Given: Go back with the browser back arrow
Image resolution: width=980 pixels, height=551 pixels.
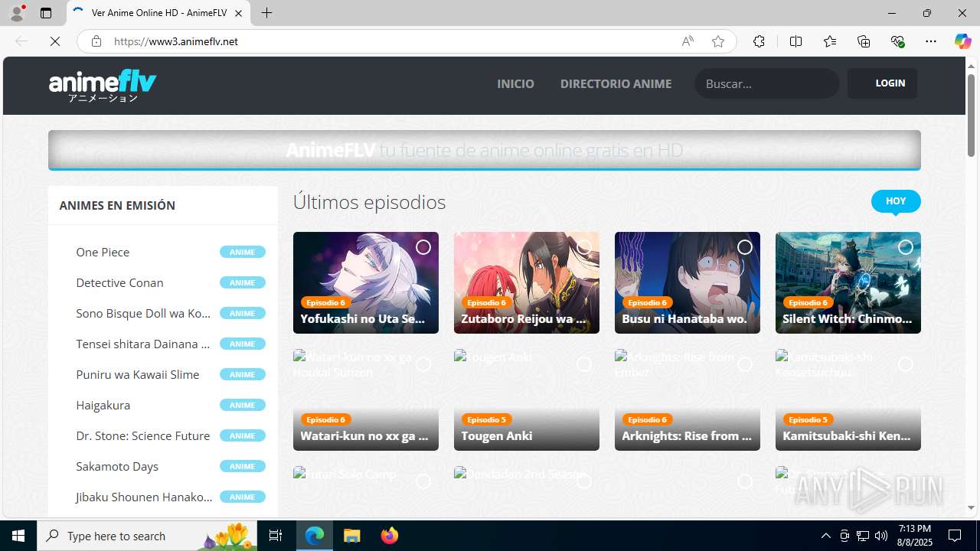Looking at the screenshot, I should [21, 41].
